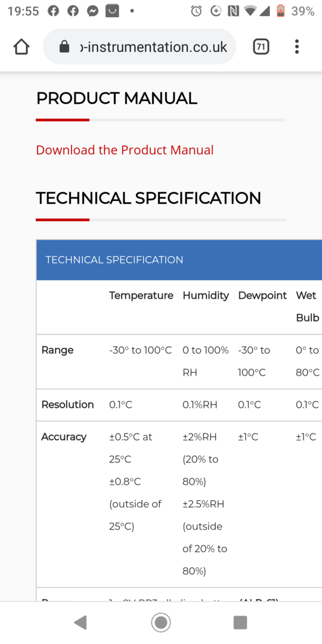Tap the Product Manual section heading
Screen dimensions: 322x644
click(117, 98)
